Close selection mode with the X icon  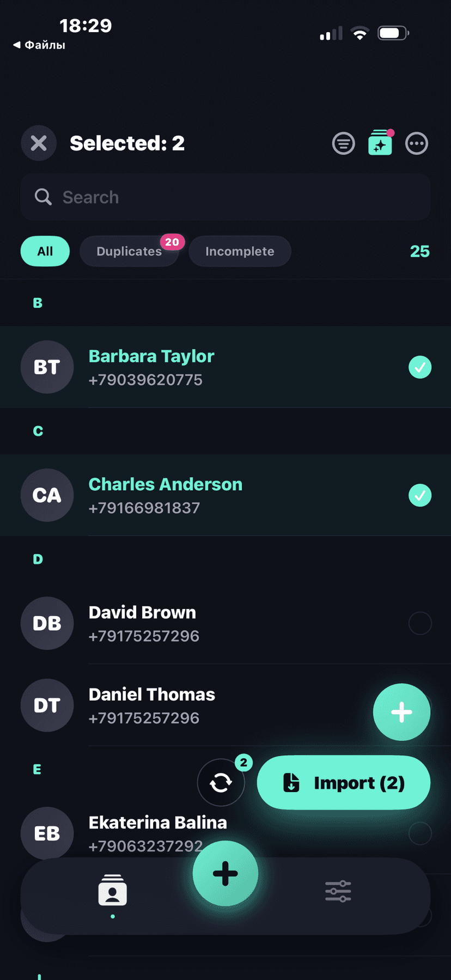tap(38, 143)
